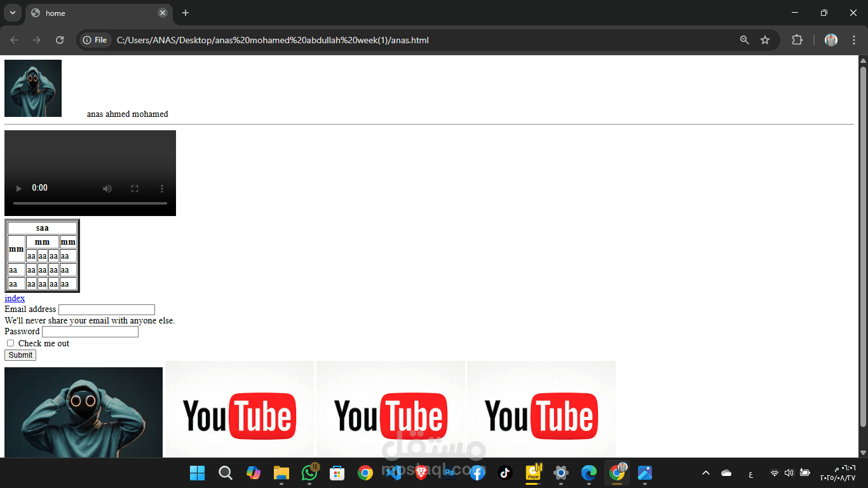
Task: Open Microsoft Edge from the taskbar
Action: click(589, 473)
